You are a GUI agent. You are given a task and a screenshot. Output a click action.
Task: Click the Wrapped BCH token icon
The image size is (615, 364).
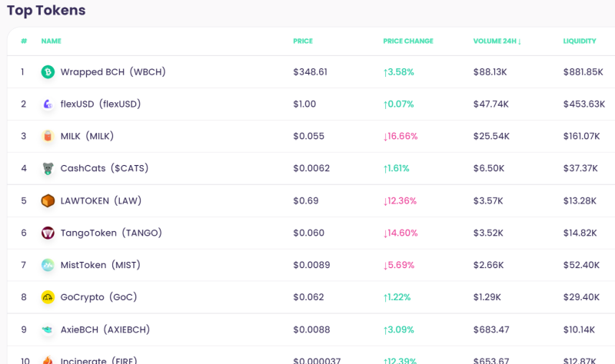(48, 71)
